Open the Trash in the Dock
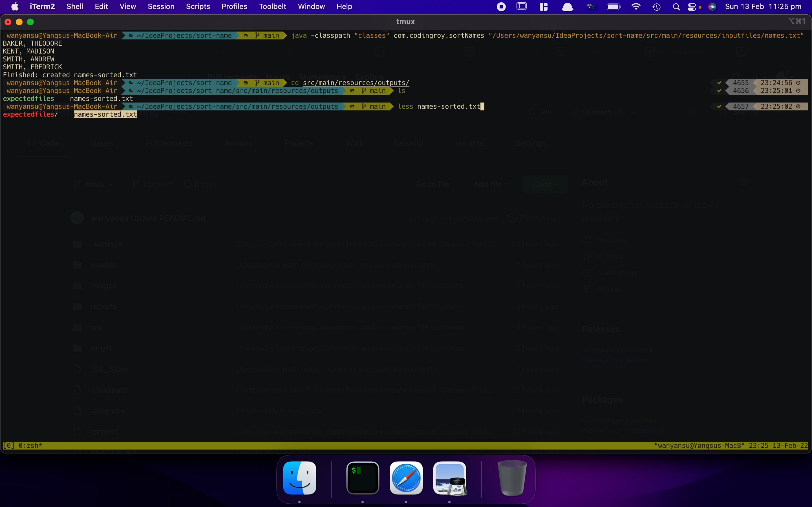The image size is (812, 507). 512,478
